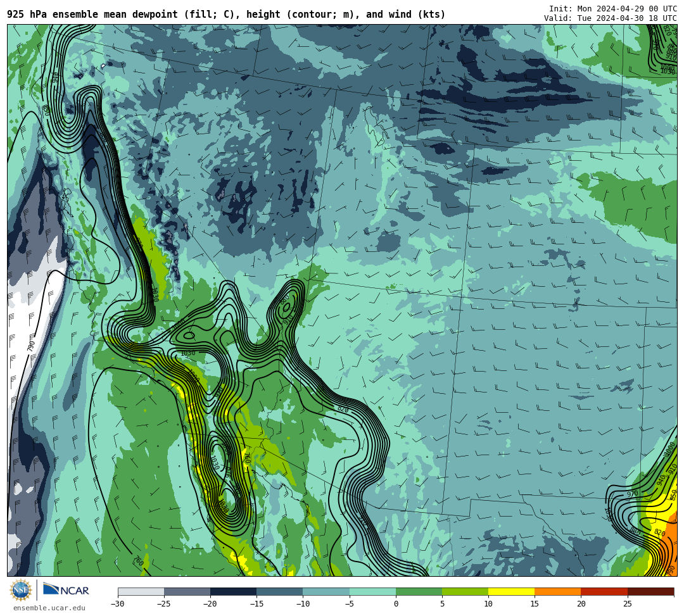Screen dimensions: 684x616
Task: Click the colorbar tick label 20
Action: click(x=581, y=604)
